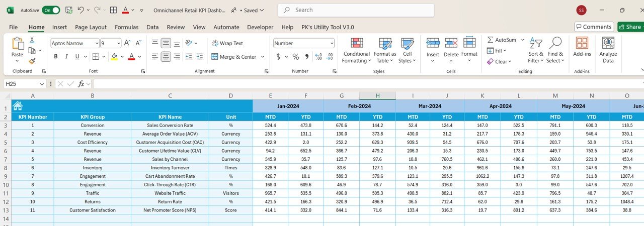The height and width of the screenshot is (226, 644).
Task: Click the Paste clipboard icon
Action: pyautogui.click(x=18, y=44)
